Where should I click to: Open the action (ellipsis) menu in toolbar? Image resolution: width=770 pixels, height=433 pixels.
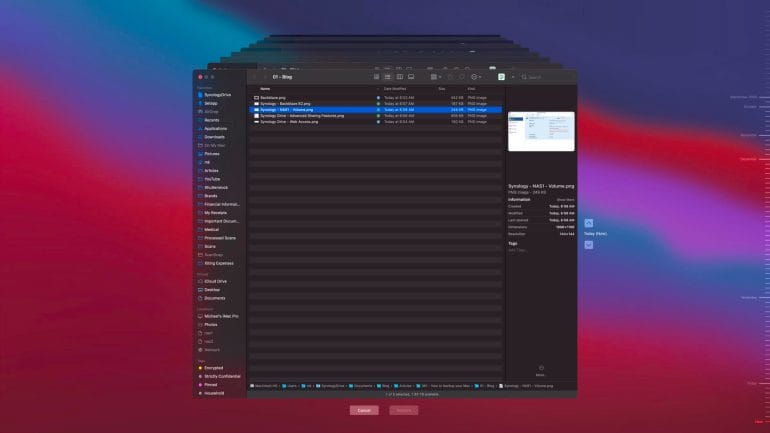476,77
